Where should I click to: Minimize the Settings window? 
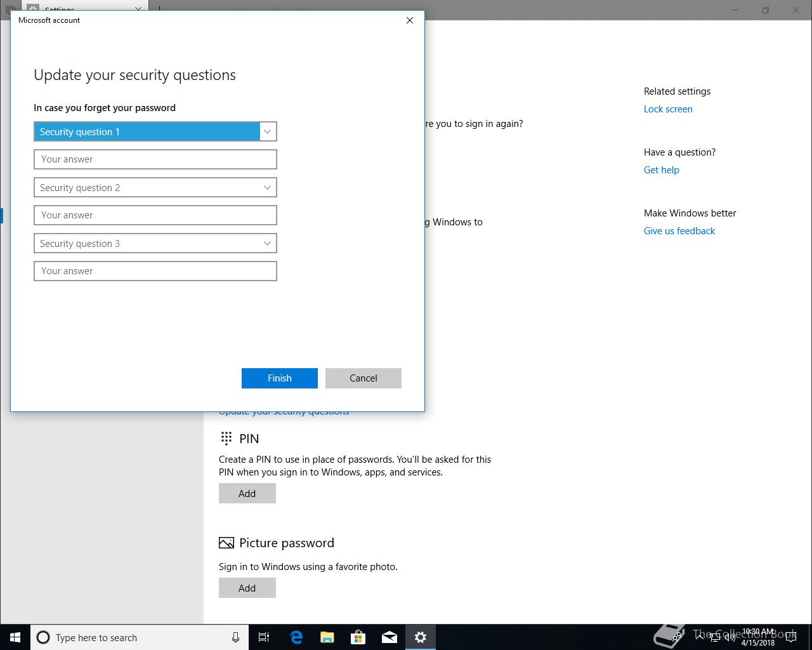coord(735,10)
